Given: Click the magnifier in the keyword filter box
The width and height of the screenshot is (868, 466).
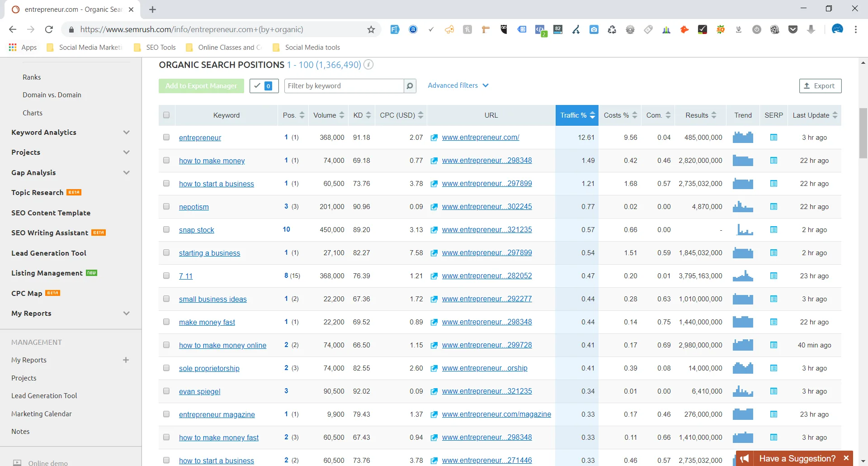Looking at the screenshot, I should tap(409, 86).
